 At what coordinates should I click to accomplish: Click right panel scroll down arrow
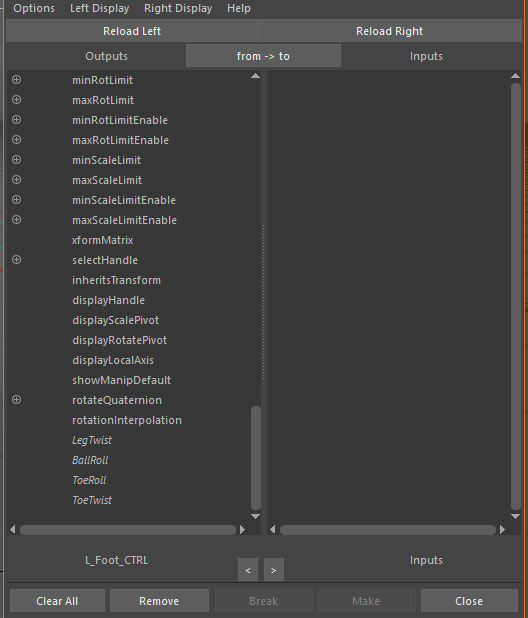(x=515, y=516)
